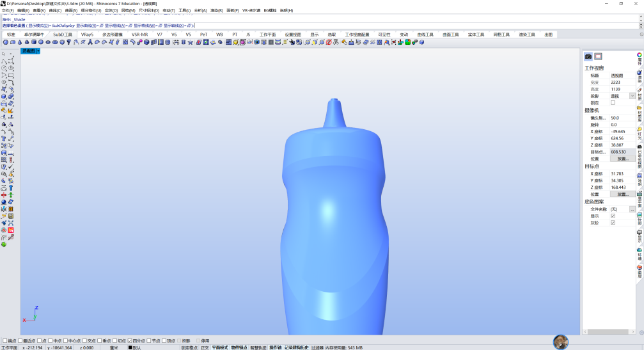The image size is (644, 350).
Task: Open the materials brush side tab icon
Action: point(640,90)
